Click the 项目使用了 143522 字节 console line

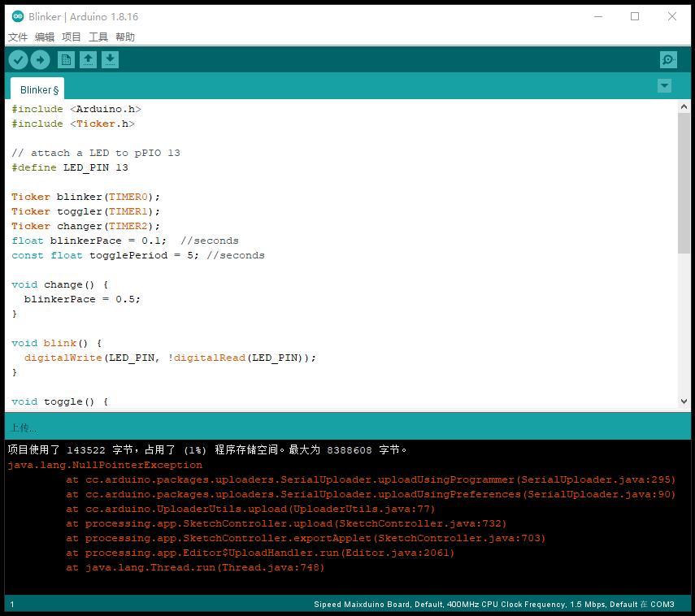pyautogui.click(x=207, y=450)
